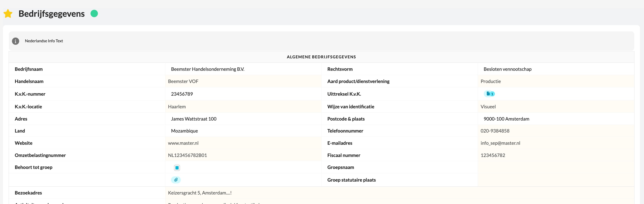Click the E-mailadres field info_sep@master.nl
Screen dimensions: 644x204
(556, 143)
